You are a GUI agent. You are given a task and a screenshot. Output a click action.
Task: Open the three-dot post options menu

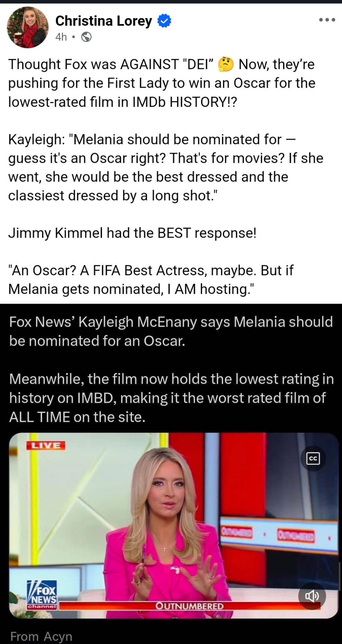pos(327,20)
